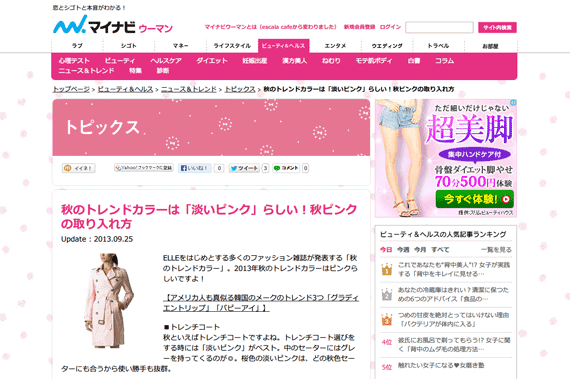Image resolution: width=570 pixels, height=379 pixels.
Task: Click the ad info icon on banner
Action: pyautogui.click(x=513, y=103)
